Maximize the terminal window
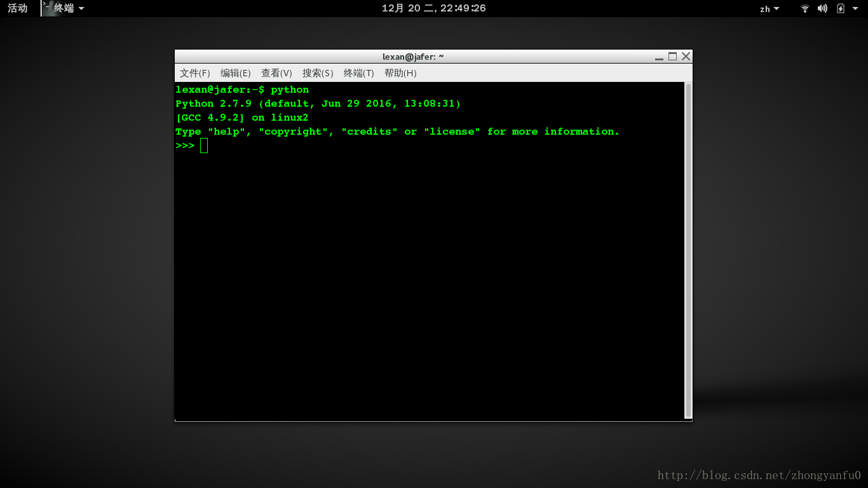The width and height of the screenshot is (868, 488). point(672,57)
